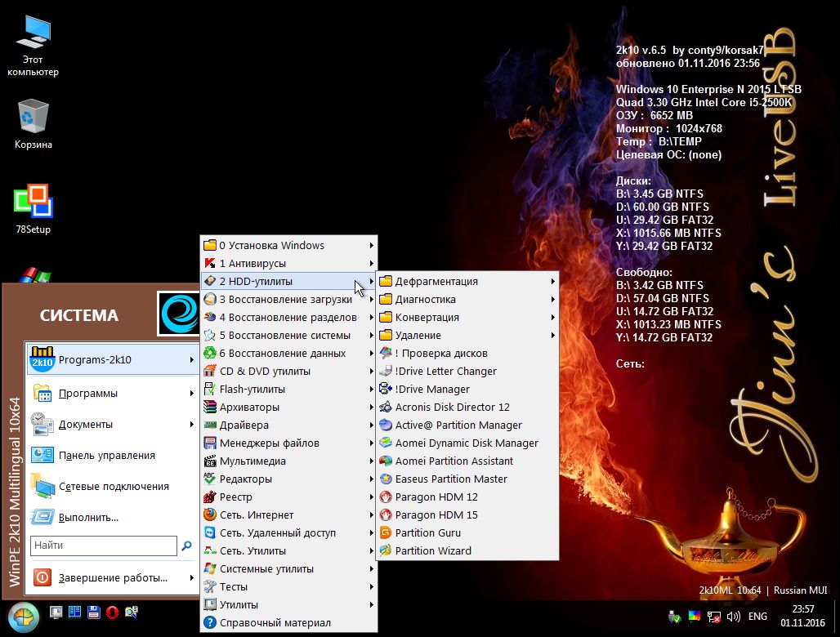Switch the ENG language indicator
This screenshot has height=637, width=840.
(x=757, y=617)
